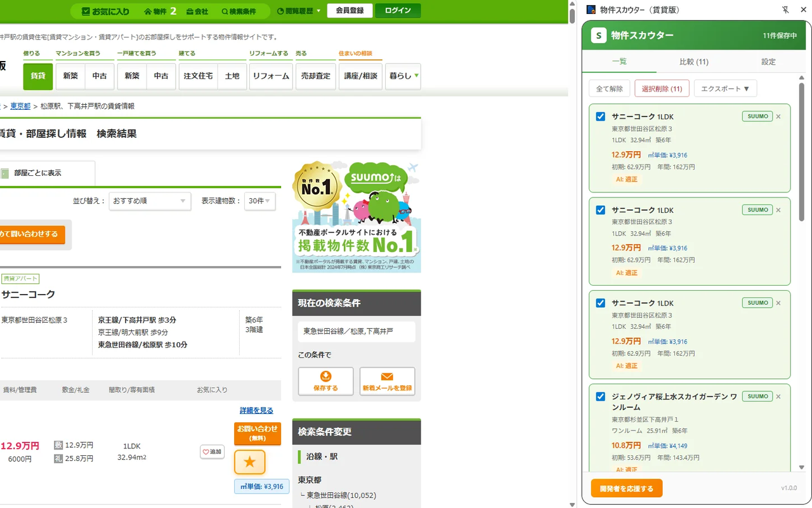Viewport: 812px width, 508px height.
Task: Open the 詳細を見る link
Action: pyautogui.click(x=256, y=410)
